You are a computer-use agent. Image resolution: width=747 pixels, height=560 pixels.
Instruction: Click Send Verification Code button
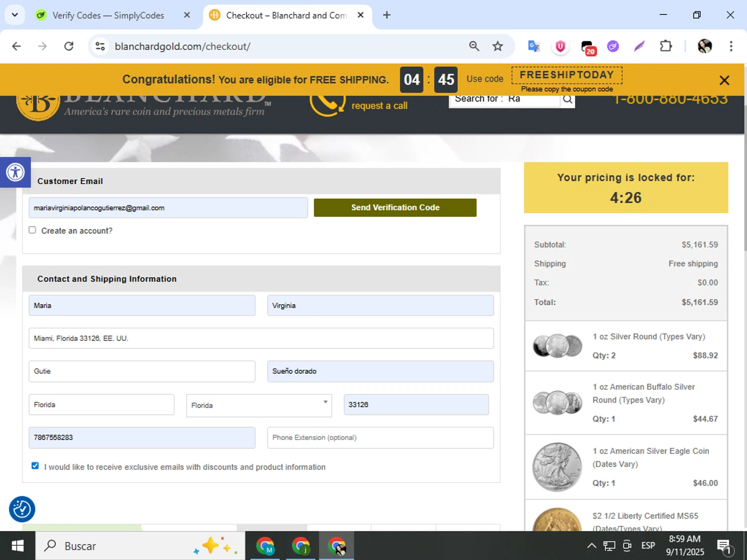click(395, 208)
